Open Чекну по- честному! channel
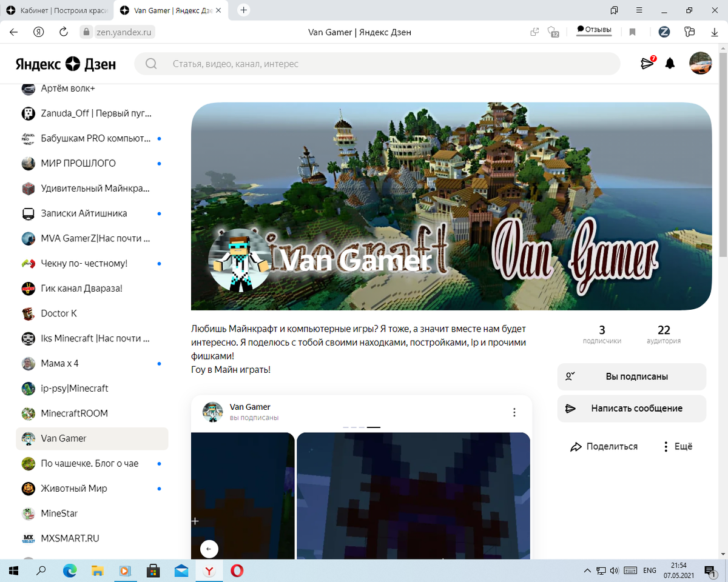The image size is (728, 582). click(x=92, y=263)
